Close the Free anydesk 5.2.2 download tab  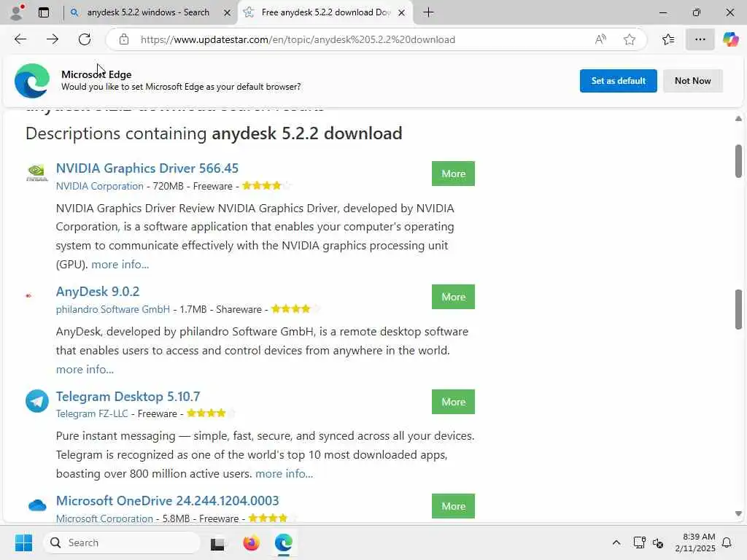402,13
